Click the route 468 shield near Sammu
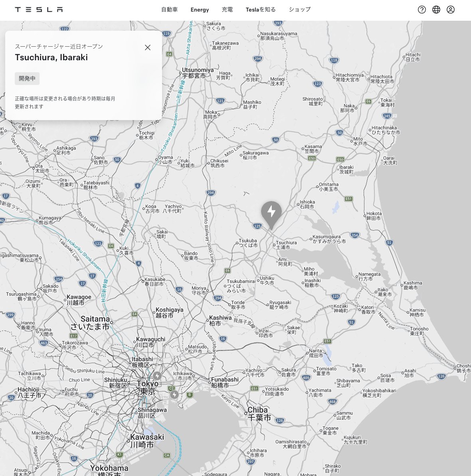Screen dimensions: 471x476 [332, 402]
